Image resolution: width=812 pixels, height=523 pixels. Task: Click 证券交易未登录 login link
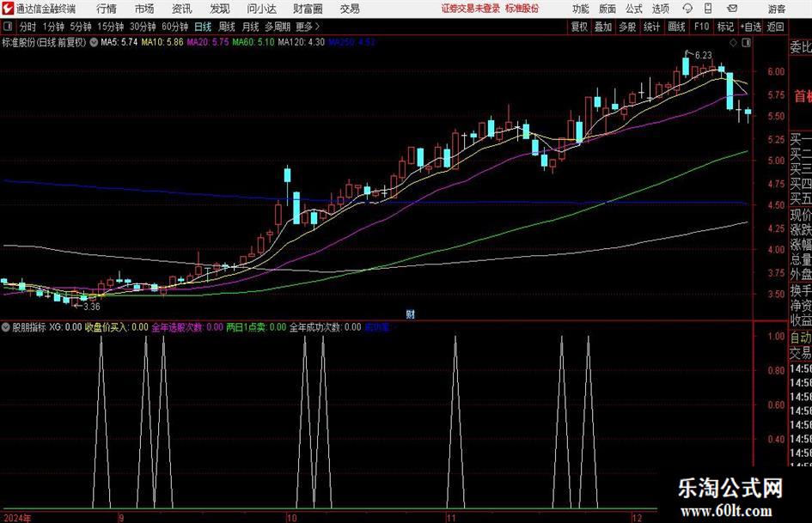471,9
